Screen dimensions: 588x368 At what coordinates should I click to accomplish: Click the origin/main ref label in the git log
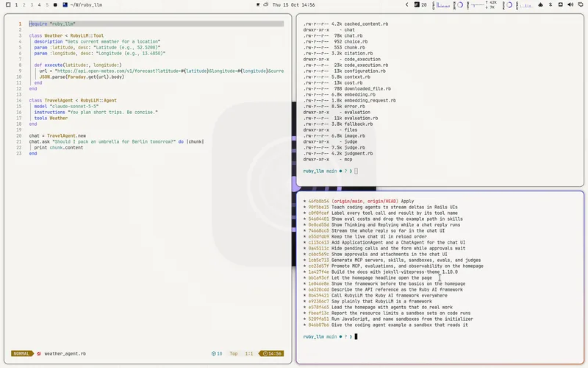348,201
